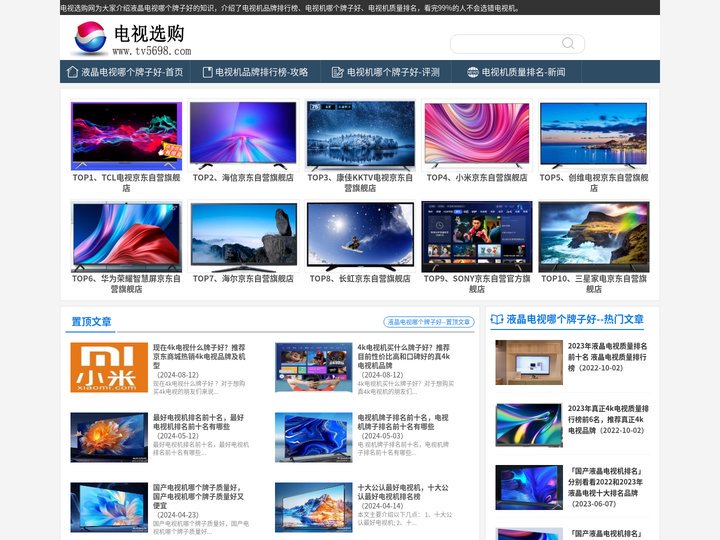The width and height of the screenshot is (720, 540).
Task: Open the TOP3 康佳KKTV TV image
Action: click(360, 135)
